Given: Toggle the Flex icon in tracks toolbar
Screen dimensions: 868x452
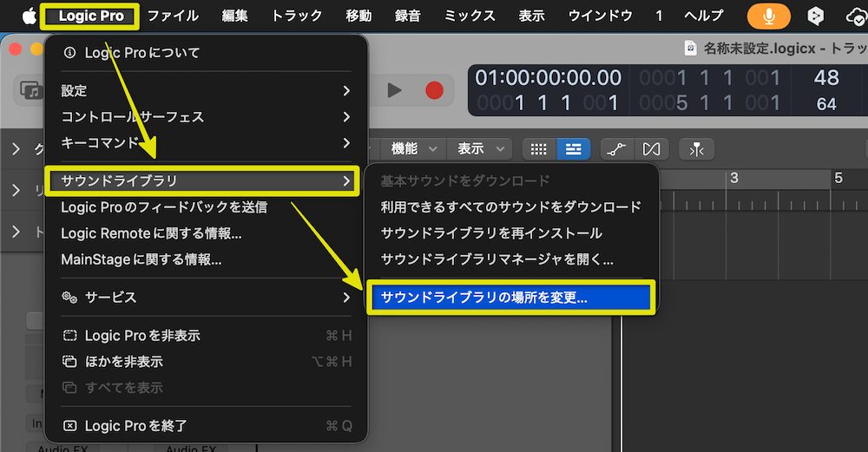Looking at the screenshot, I should [x=652, y=149].
